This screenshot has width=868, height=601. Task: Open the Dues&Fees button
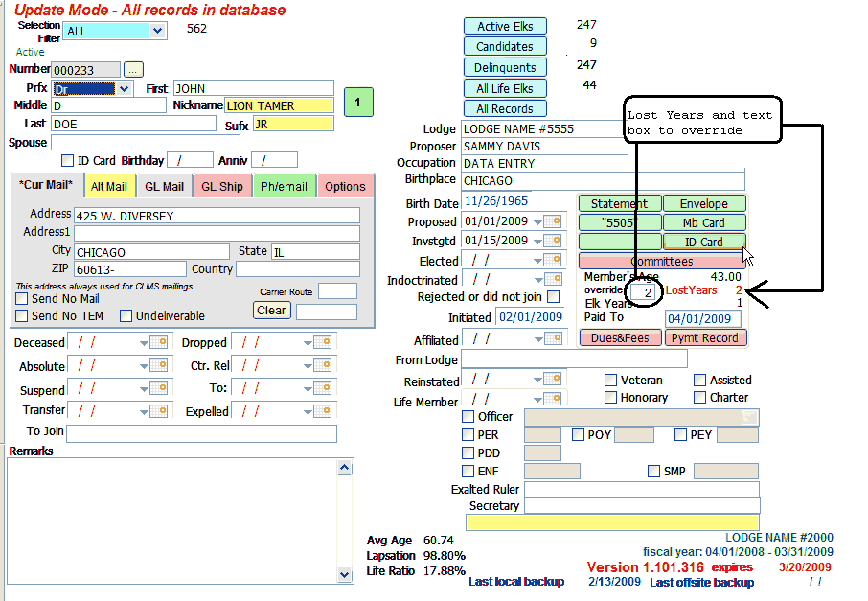click(x=620, y=337)
